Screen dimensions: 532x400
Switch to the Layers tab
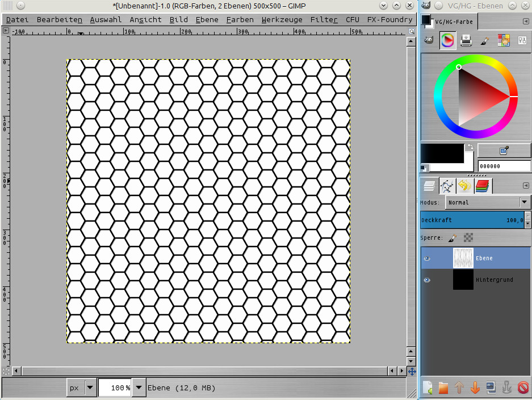[430, 186]
